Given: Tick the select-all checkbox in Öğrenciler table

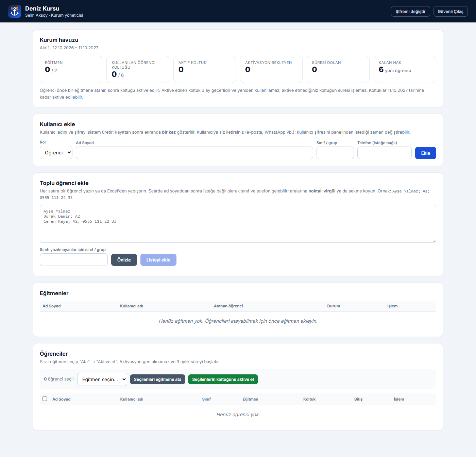Looking at the screenshot, I should (45, 399).
